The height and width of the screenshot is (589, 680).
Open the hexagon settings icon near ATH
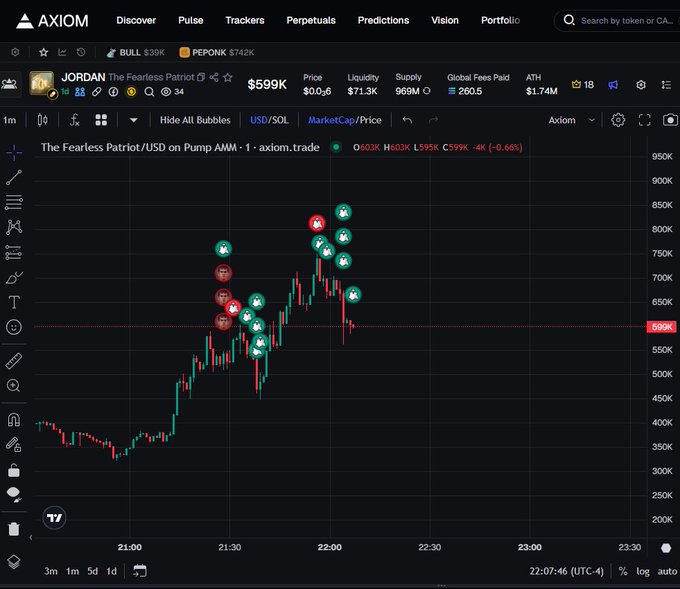641,85
